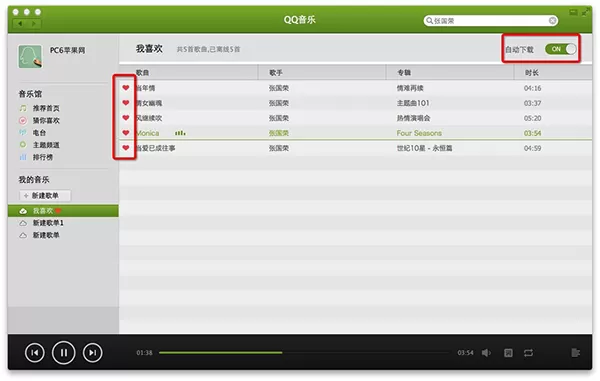This screenshot has height=381, width=600.
Task: Select the song 风继续吹
Action: 149,118
